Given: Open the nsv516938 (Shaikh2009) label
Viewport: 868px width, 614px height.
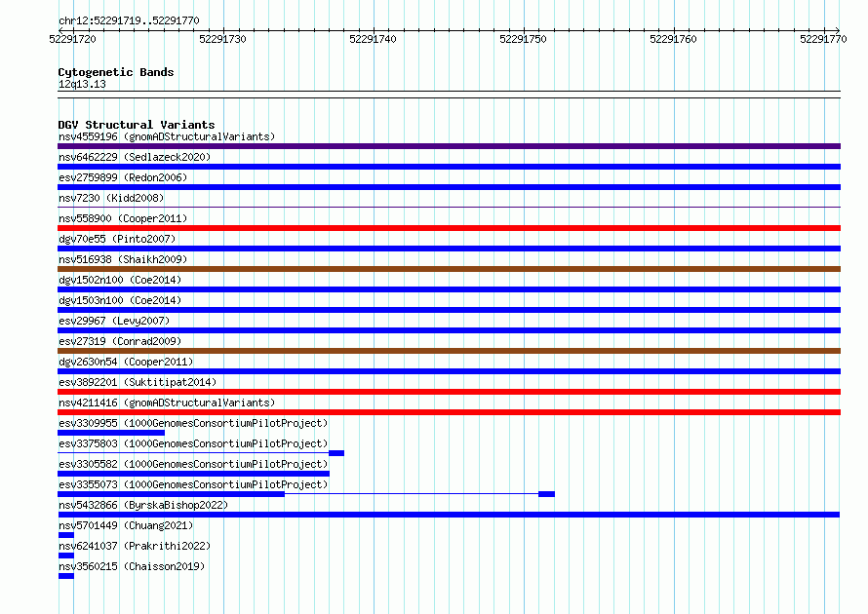Looking at the screenshot, I should [123, 259].
